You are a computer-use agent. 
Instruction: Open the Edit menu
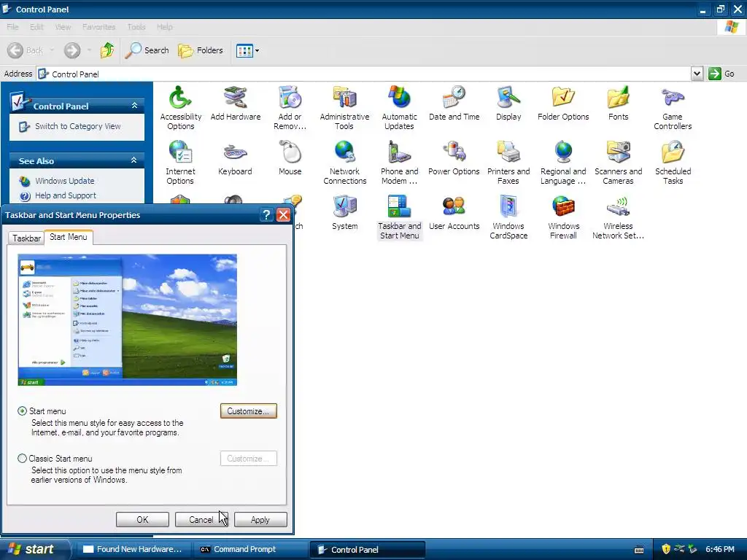[36, 27]
